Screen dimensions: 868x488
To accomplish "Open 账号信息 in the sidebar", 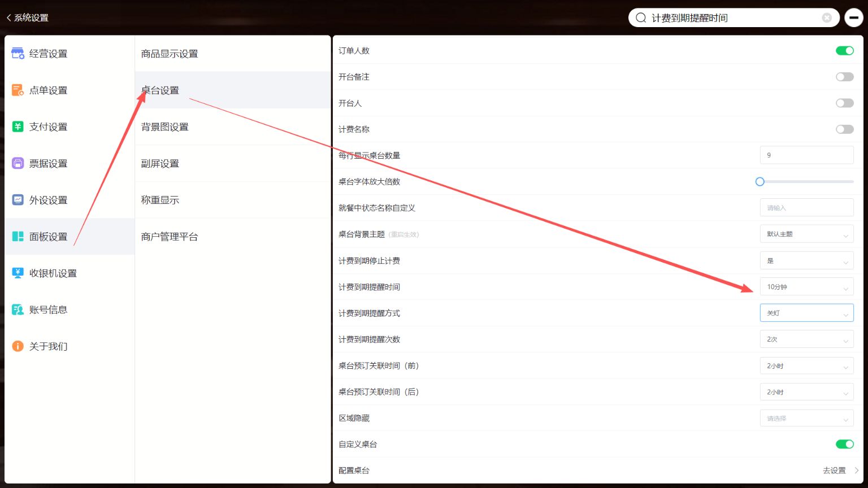I will click(70, 310).
